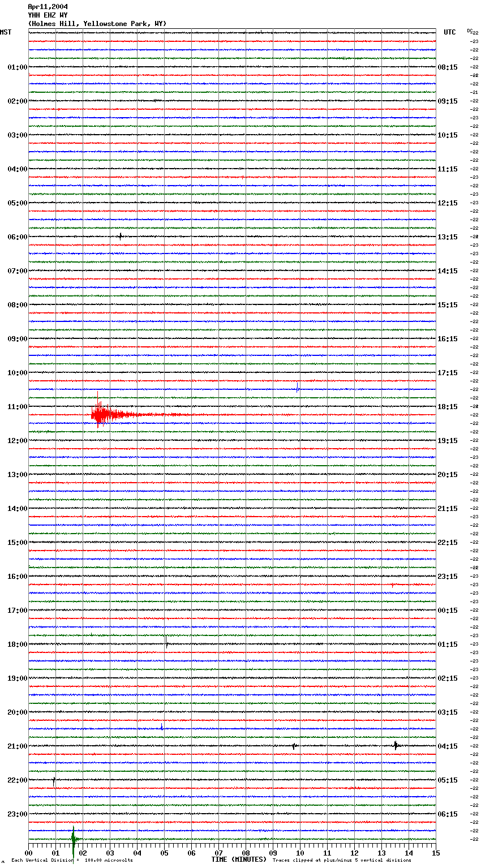
Task: Click the vertical division microvolts scale note
Action: (x=72, y=860)
